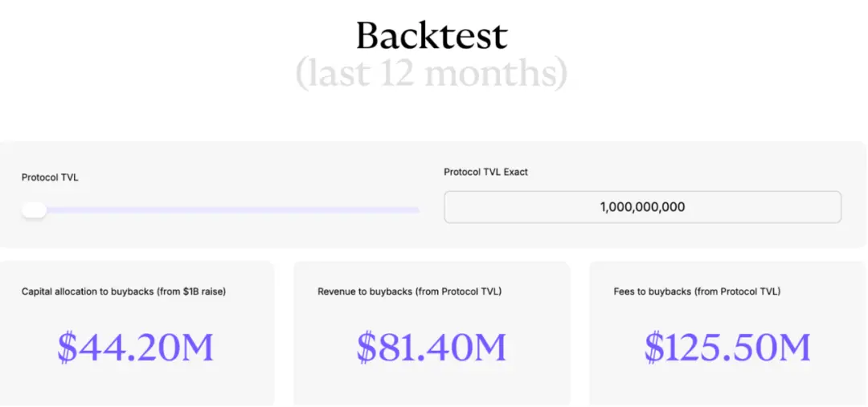868x407 pixels.
Task: Click the midpoint of the Protocol TVL slider track
Action: click(221, 210)
